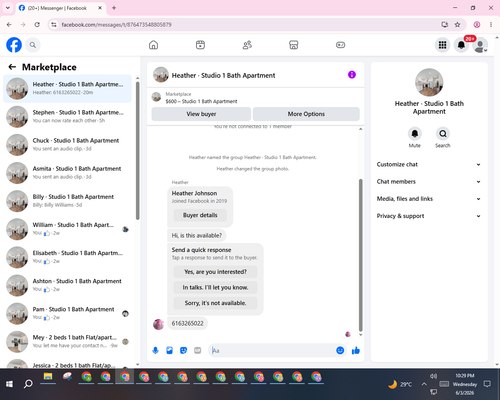Viewport: 500px width, 400px height.
Task: Expand Privacy & support section
Action: (429, 216)
